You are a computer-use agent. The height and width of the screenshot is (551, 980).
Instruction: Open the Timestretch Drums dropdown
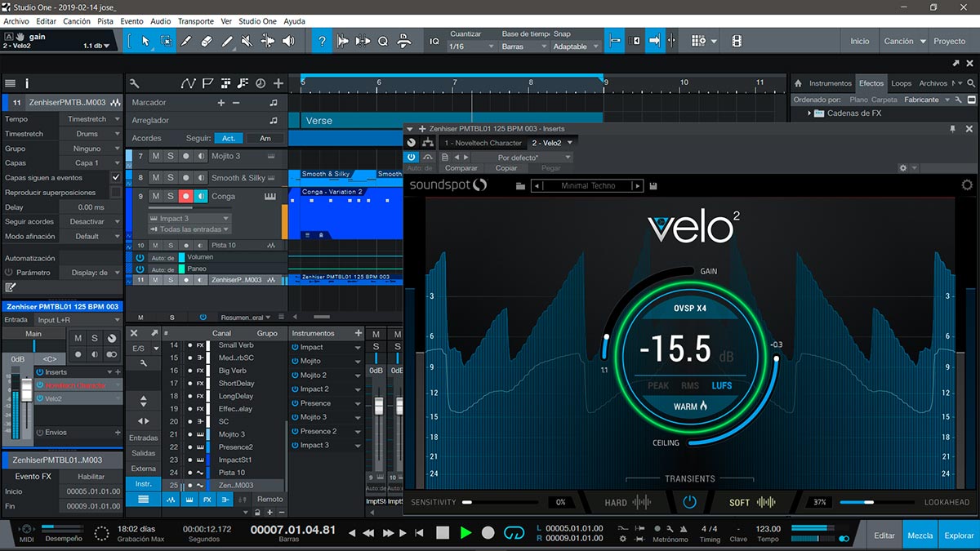(90, 134)
